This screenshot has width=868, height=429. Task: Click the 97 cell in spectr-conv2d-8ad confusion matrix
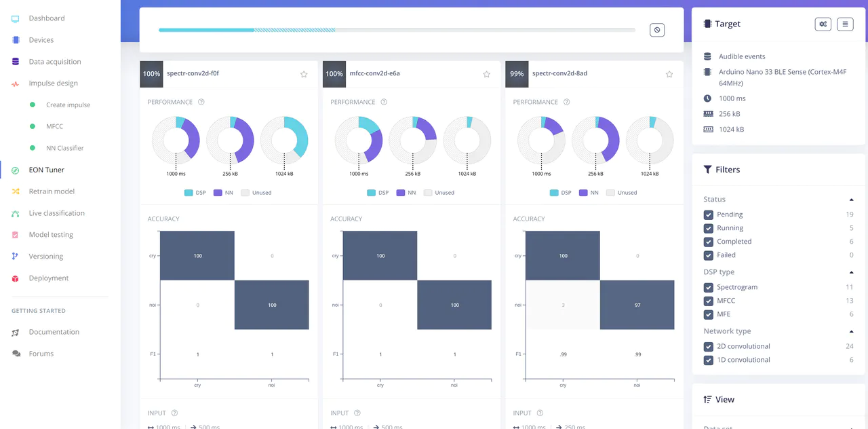coord(637,305)
